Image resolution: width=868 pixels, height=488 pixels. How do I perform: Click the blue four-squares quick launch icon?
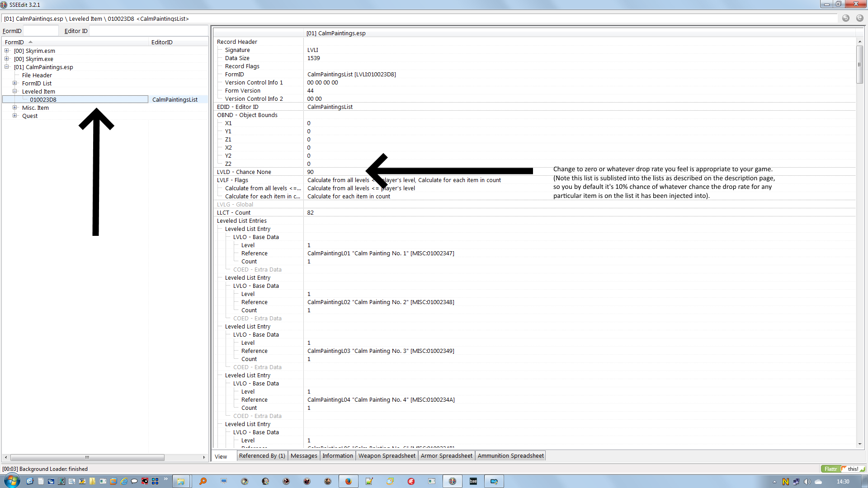[x=155, y=481]
